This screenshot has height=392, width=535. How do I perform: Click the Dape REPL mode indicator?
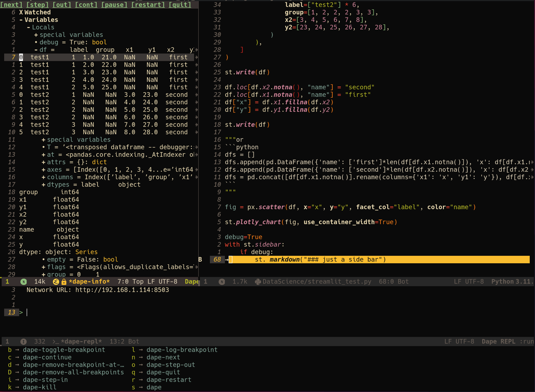(x=499, y=342)
